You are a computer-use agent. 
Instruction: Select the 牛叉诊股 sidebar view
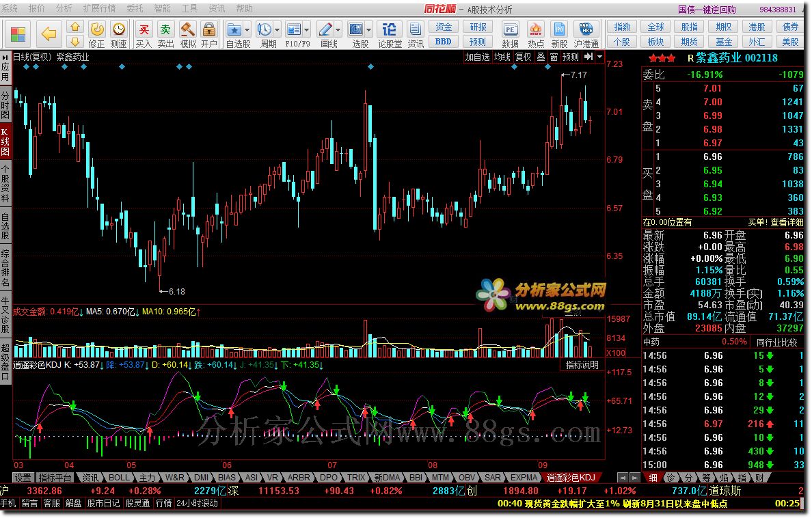[5, 315]
